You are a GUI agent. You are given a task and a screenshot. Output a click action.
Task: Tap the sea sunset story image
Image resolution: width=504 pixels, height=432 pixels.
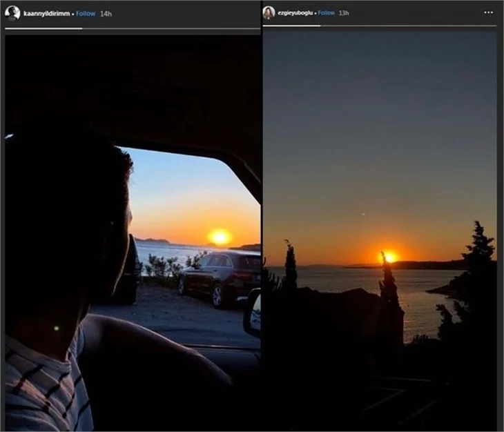pyautogui.click(x=380, y=231)
